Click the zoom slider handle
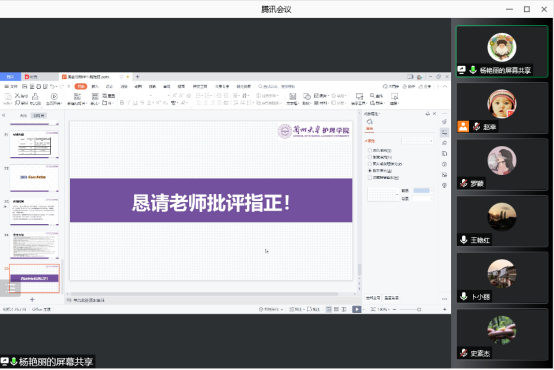554x370 pixels. click(419, 309)
